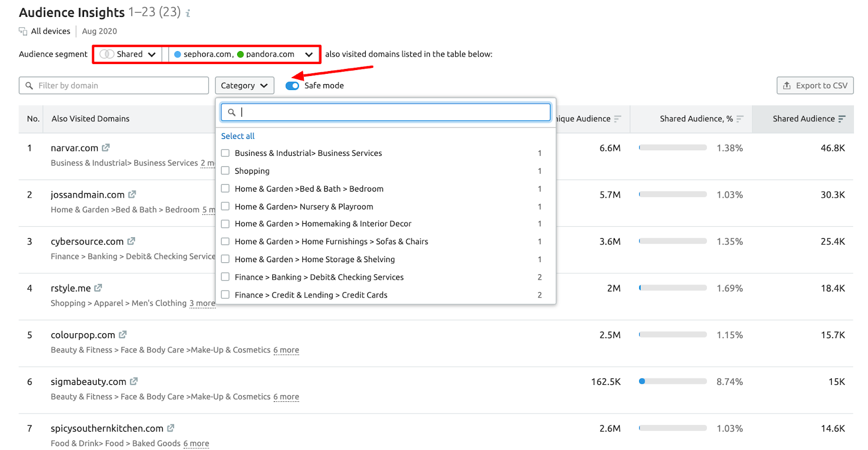Click the All devices label
The height and width of the screenshot is (450, 868).
(50, 31)
